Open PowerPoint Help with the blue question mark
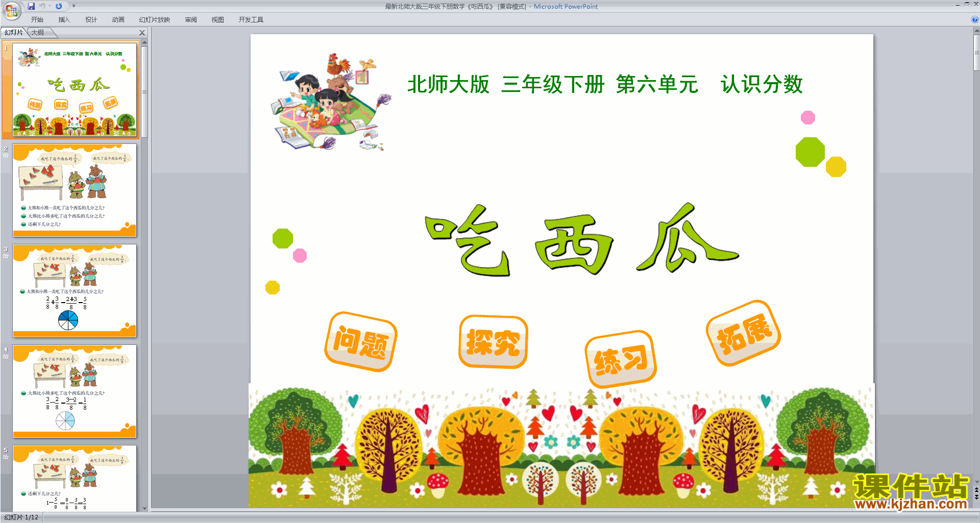 (974, 20)
